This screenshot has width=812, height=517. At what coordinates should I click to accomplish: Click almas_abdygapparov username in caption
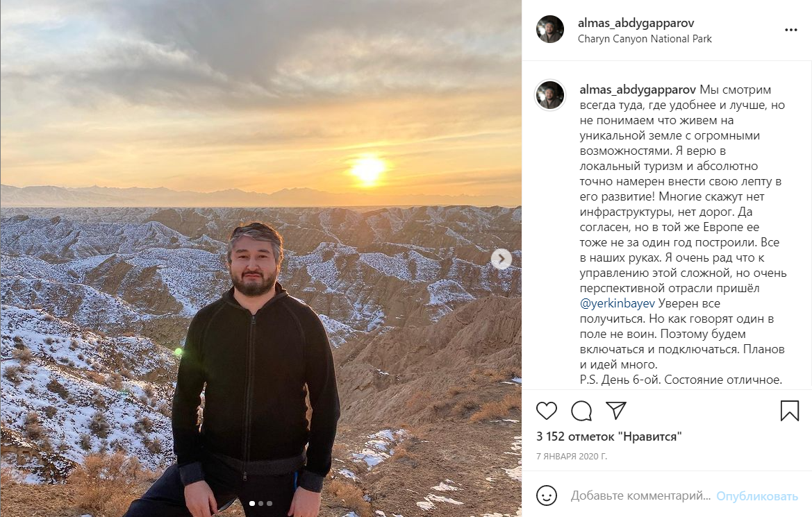pos(638,90)
